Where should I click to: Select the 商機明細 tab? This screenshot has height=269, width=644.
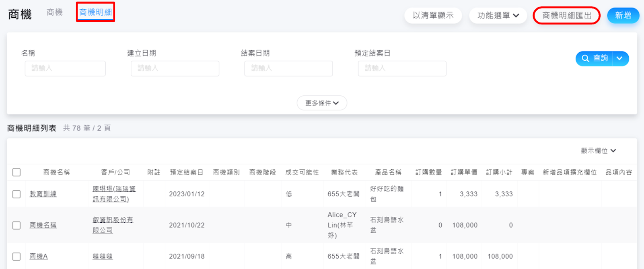tap(95, 12)
